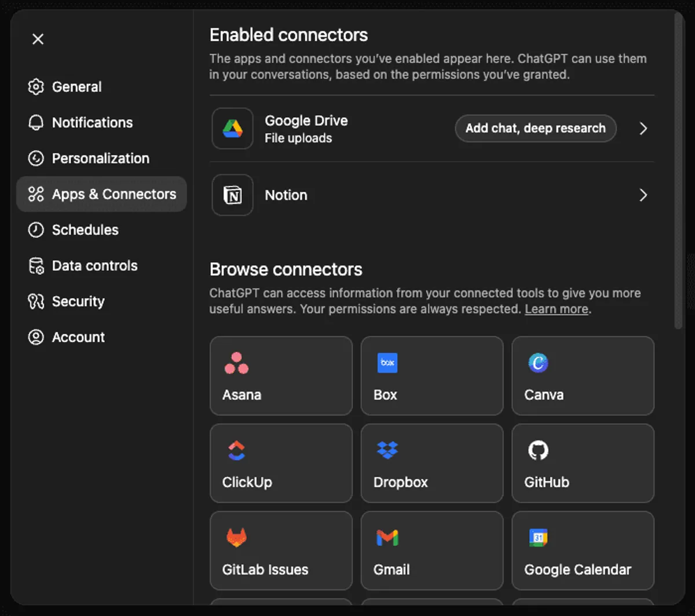Screen dimensions: 695x616
Task: Switch to the Data controls section
Action: click(x=94, y=265)
